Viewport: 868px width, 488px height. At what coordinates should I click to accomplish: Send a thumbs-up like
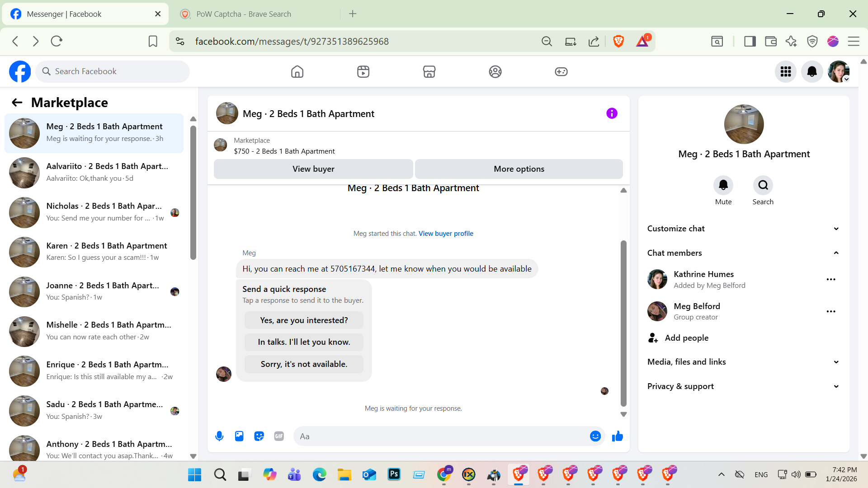[618, 436]
